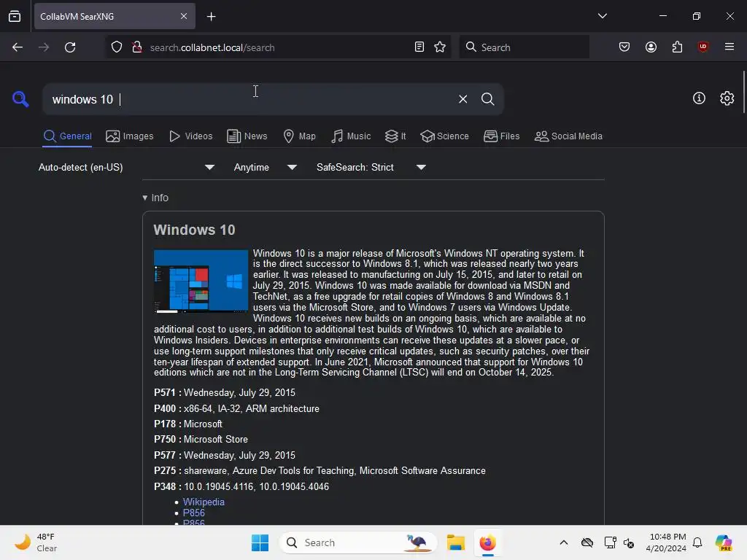The image size is (747, 560).
Task: Switch to It category
Action: [395, 136]
